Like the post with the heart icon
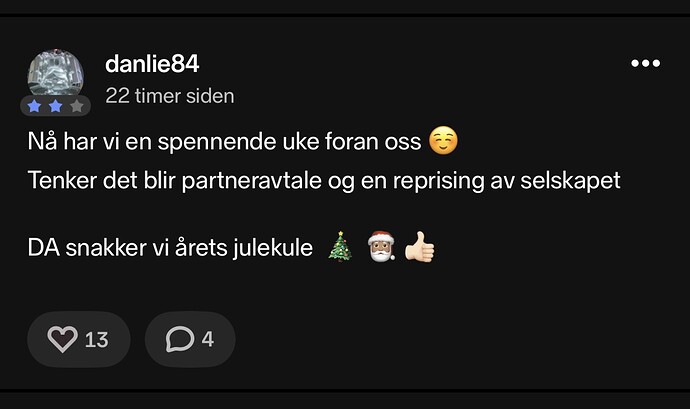 coord(62,339)
